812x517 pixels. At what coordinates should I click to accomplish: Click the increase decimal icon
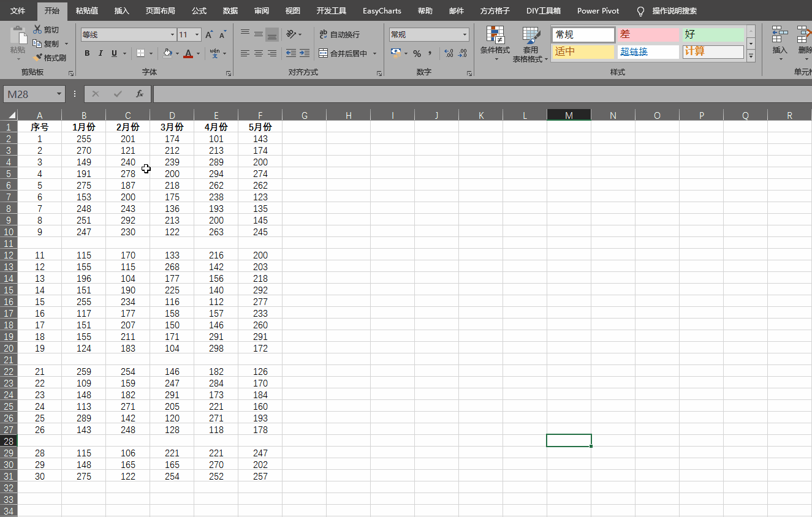coord(449,53)
